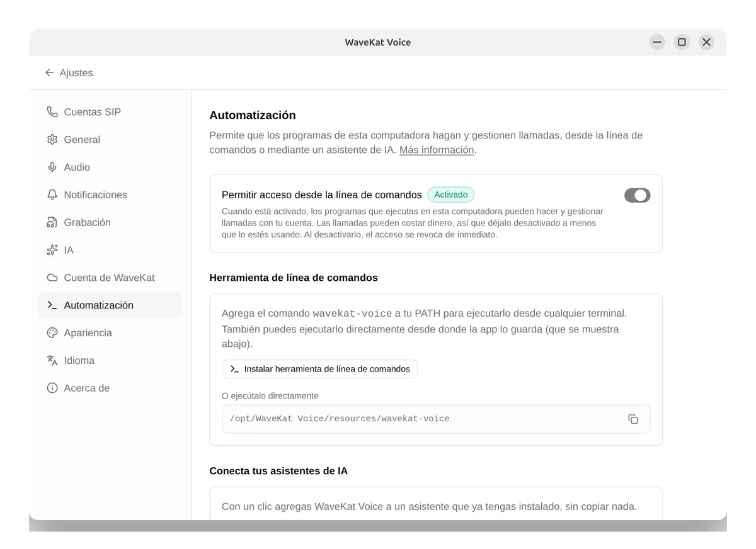756x549 pixels.
Task: Click the WaveKat Voice window title
Action: pyautogui.click(x=378, y=42)
